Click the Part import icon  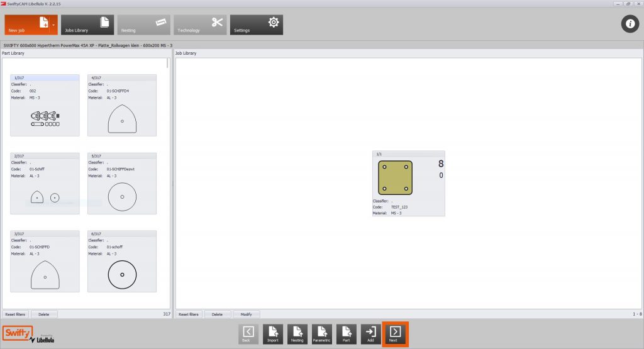pos(346,333)
